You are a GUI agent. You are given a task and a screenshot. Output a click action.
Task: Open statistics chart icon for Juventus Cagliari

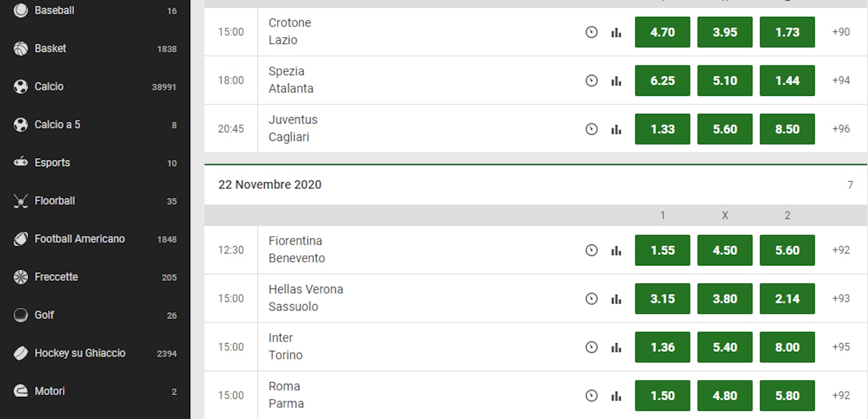click(616, 129)
